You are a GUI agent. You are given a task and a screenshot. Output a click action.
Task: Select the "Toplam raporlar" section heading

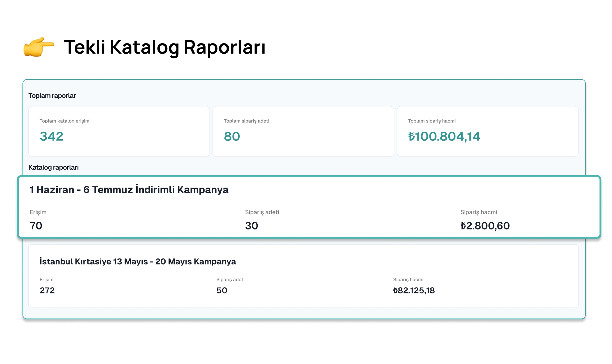52,96
